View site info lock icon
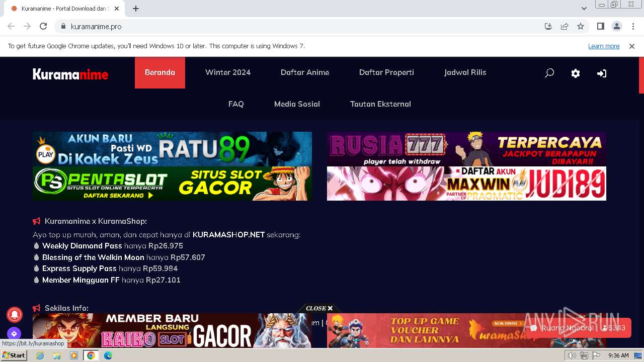 63,26
